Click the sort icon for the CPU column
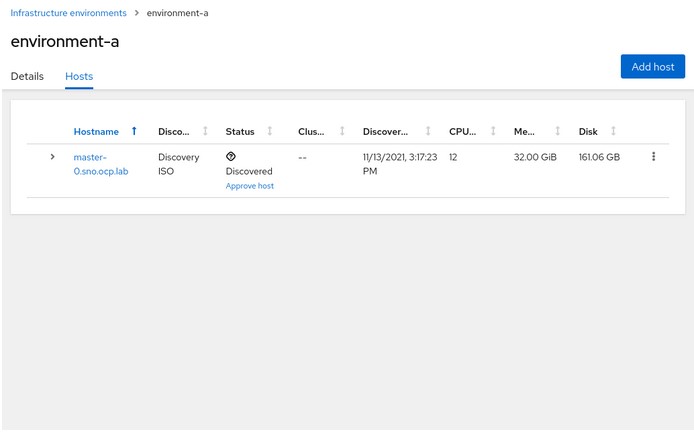 [493, 131]
